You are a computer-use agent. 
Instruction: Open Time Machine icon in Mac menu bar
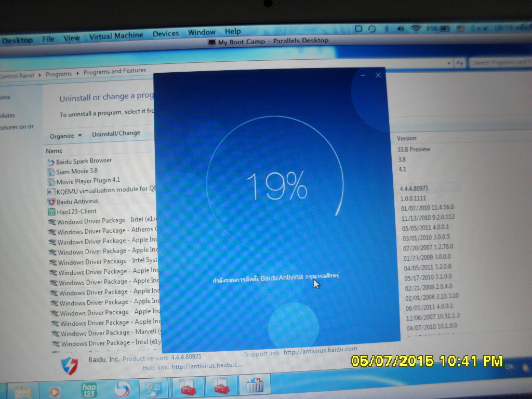(x=372, y=29)
